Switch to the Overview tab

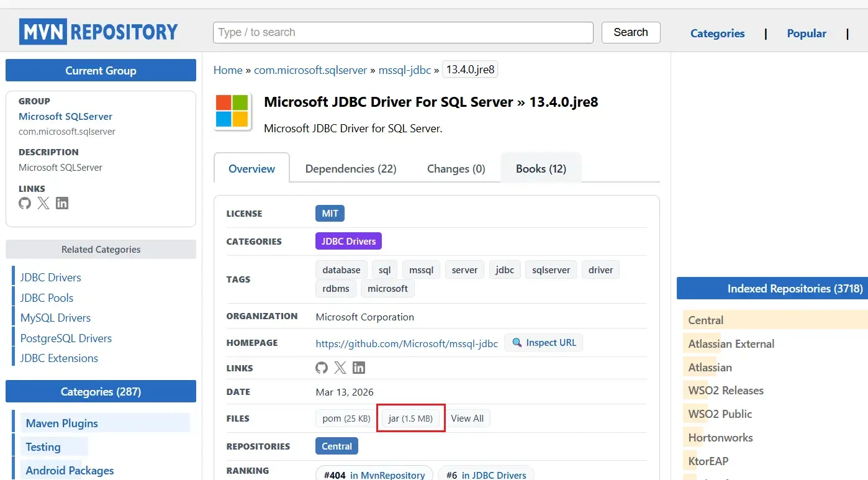click(251, 168)
